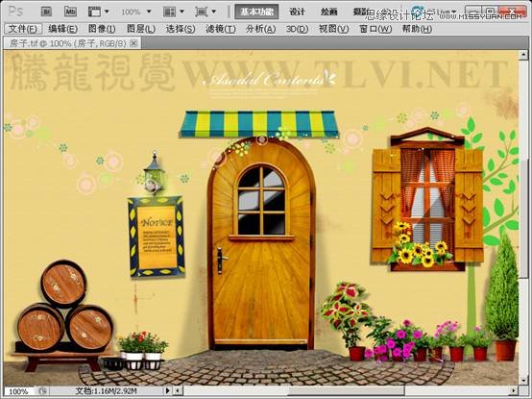The height and width of the screenshot is (399, 532).
Task: Click the Screen Mode icon
Action: [202, 12]
